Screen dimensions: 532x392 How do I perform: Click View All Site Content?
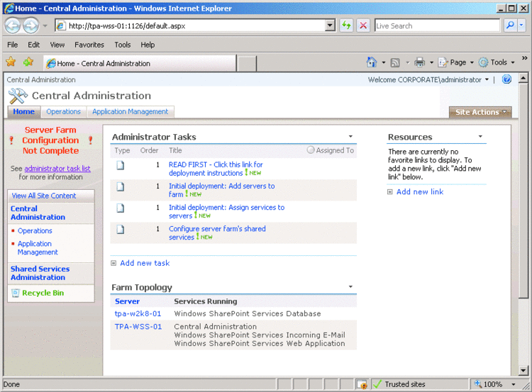[x=44, y=196]
